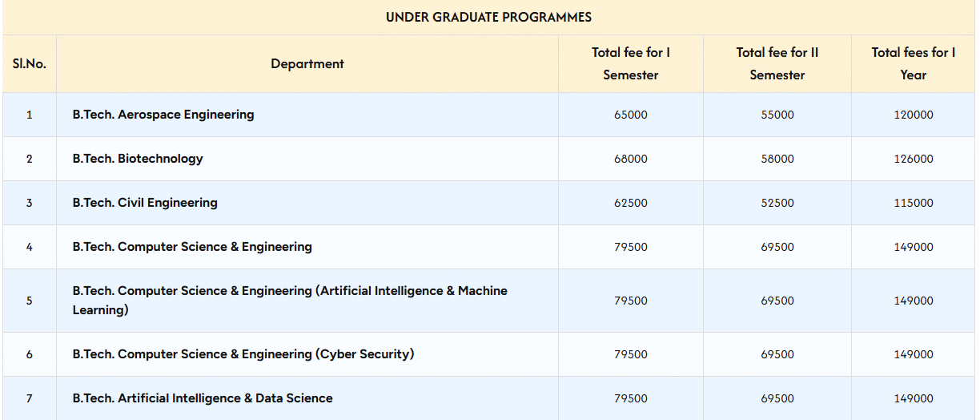Click the Artificial Intelligence & Machine Learning programme
The height and width of the screenshot is (420, 980).
click(x=290, y=300)
